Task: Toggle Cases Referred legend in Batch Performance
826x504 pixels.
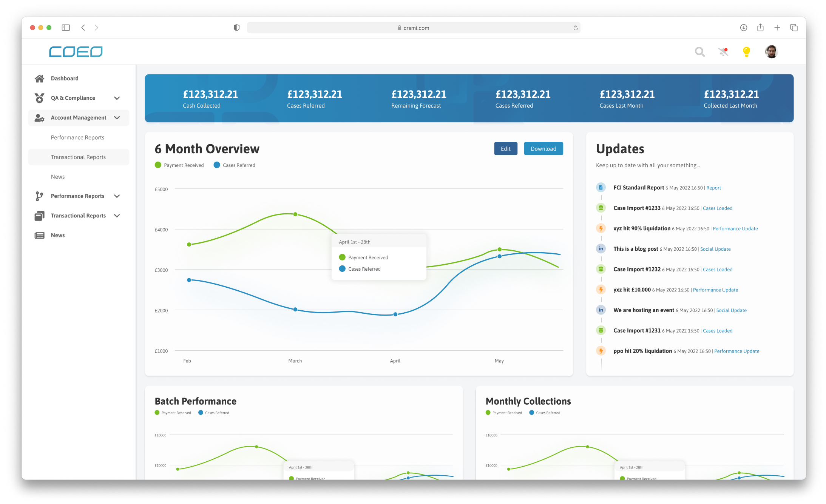Action: click(x=214, y=413)
